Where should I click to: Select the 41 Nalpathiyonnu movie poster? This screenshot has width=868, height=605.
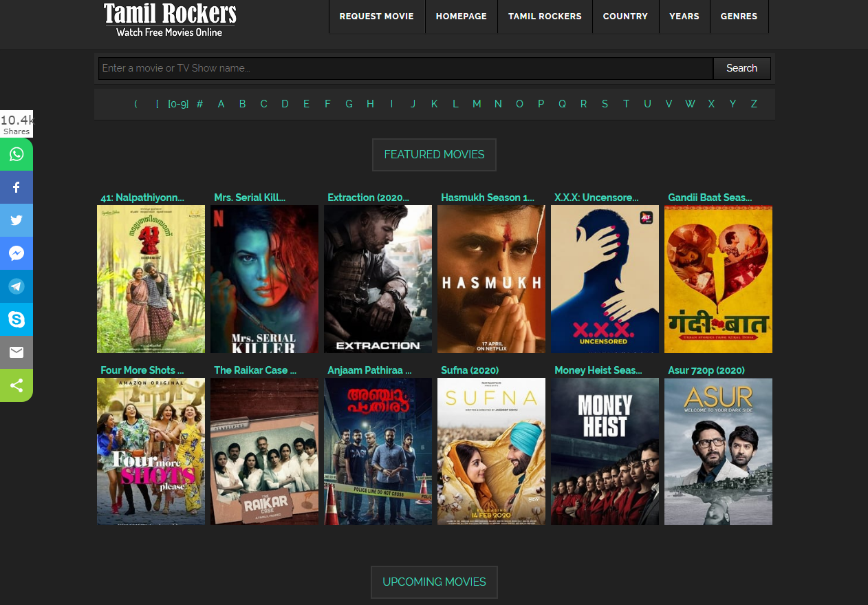151,279
